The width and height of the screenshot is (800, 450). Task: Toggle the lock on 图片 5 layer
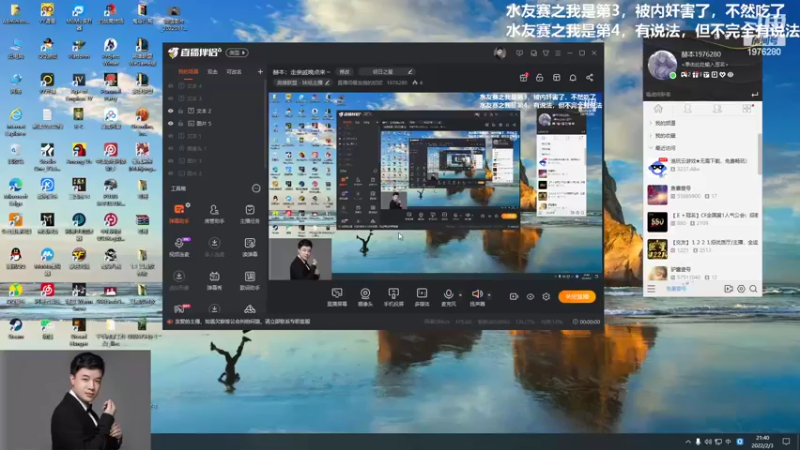[181, 123]
